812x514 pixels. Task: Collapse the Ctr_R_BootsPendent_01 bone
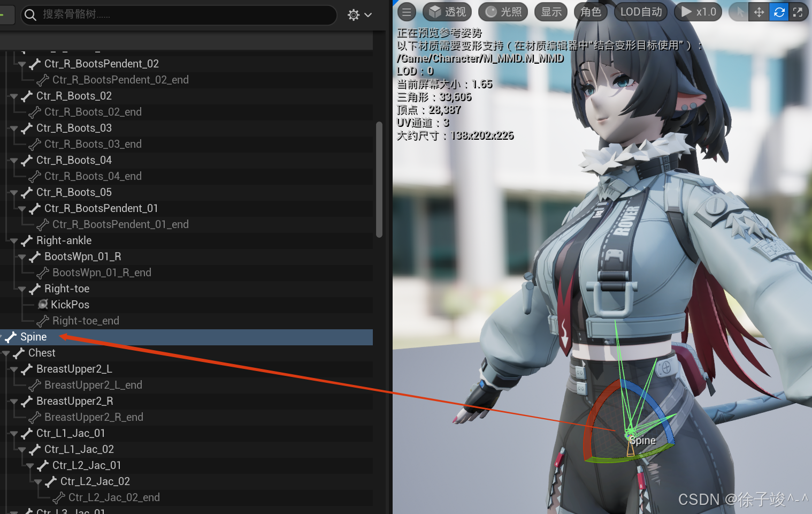pos(22,209)
